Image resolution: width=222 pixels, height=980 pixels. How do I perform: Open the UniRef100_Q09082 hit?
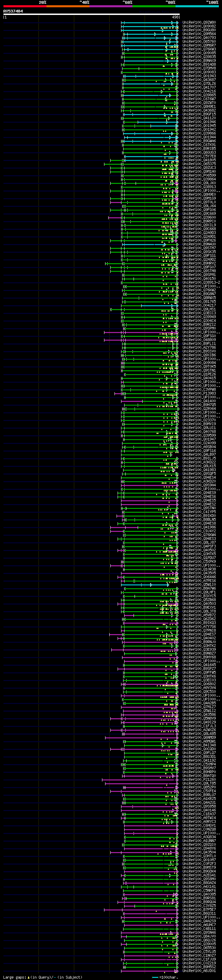point(199,26)
